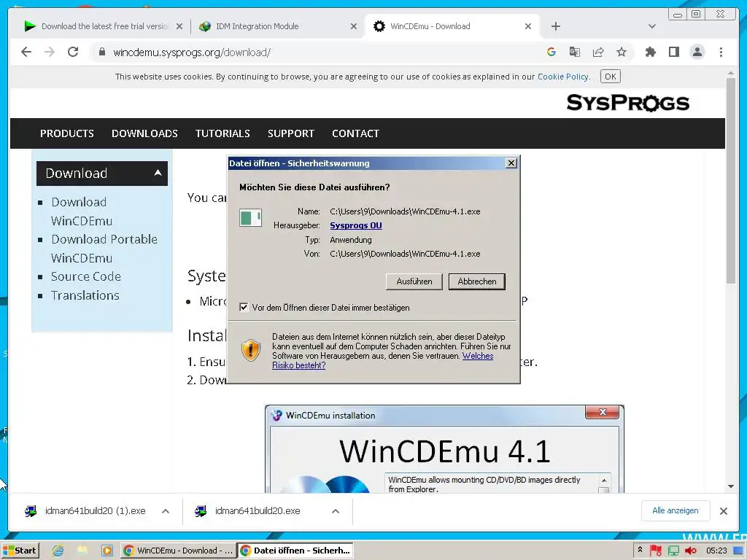Open SUPPORT menu item
Viewport: 747px width, 560px height.
point(290,133)
